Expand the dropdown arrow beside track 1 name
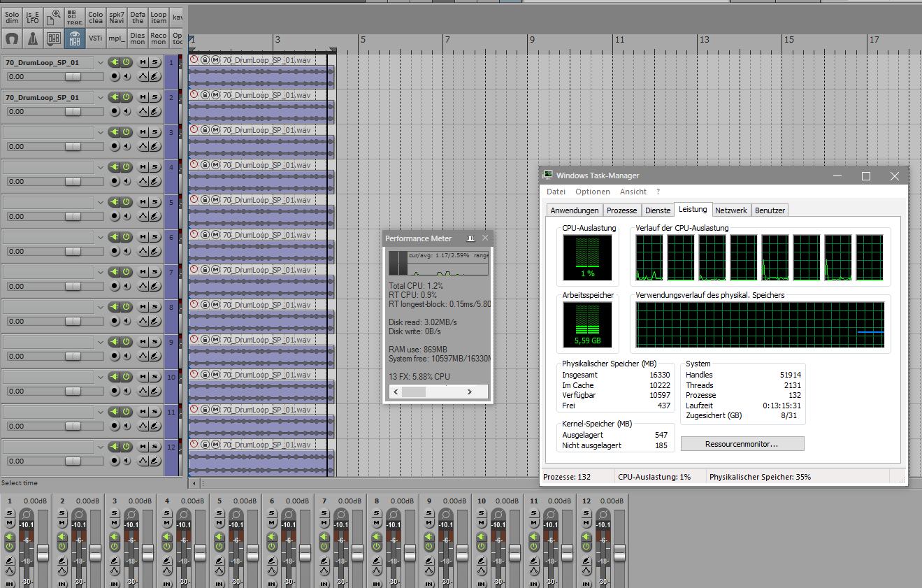 pos(101,62)
